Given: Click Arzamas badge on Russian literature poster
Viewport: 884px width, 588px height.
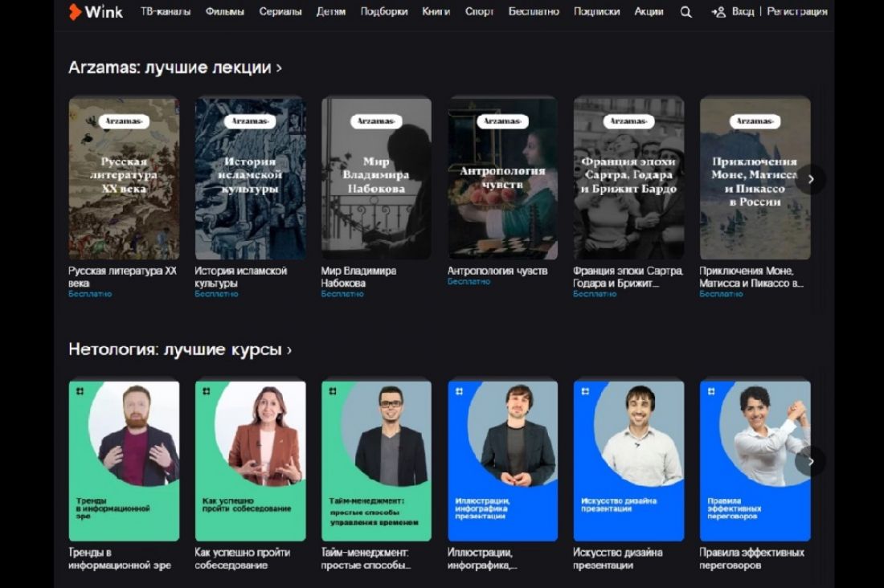Looking at the screenshot, I should 124,121.
